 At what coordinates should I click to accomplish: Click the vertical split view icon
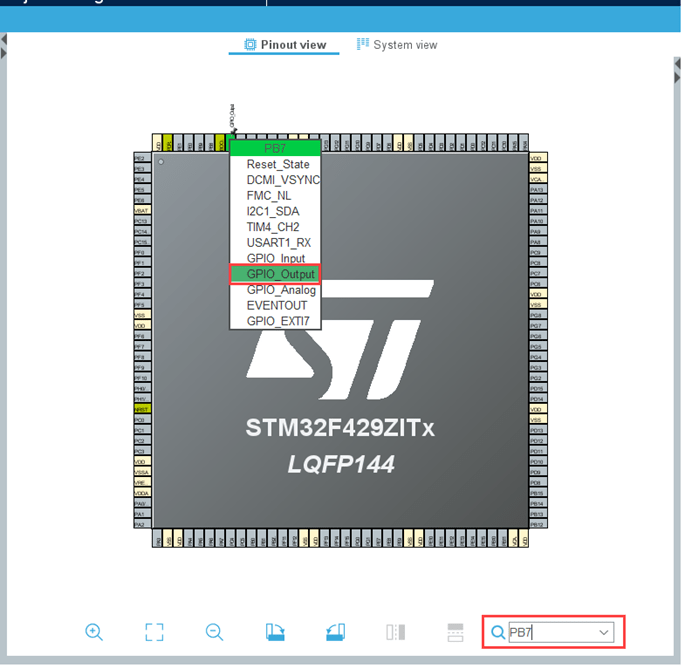pos(395,632)
